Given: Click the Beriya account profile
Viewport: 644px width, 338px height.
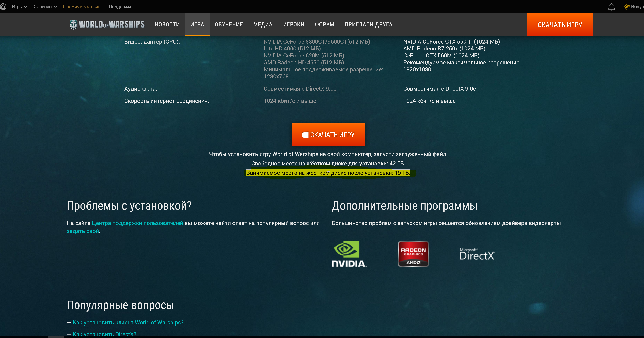Looking at the screenshot, I should tap(634, 7).
